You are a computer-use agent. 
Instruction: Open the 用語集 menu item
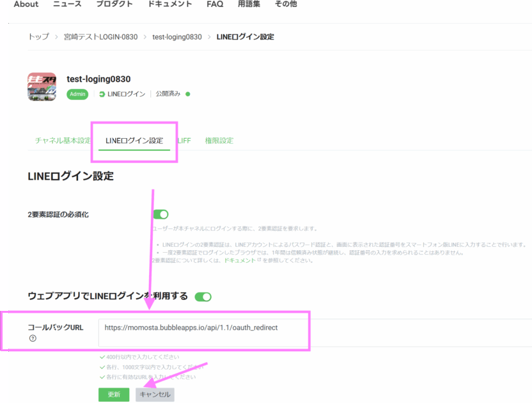coord(249,4)
